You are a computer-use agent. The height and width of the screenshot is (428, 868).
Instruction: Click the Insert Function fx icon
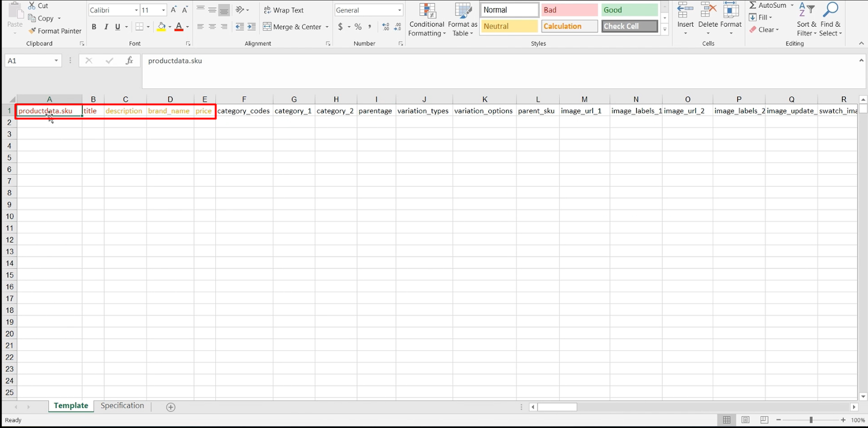click(x=129, y=61)
